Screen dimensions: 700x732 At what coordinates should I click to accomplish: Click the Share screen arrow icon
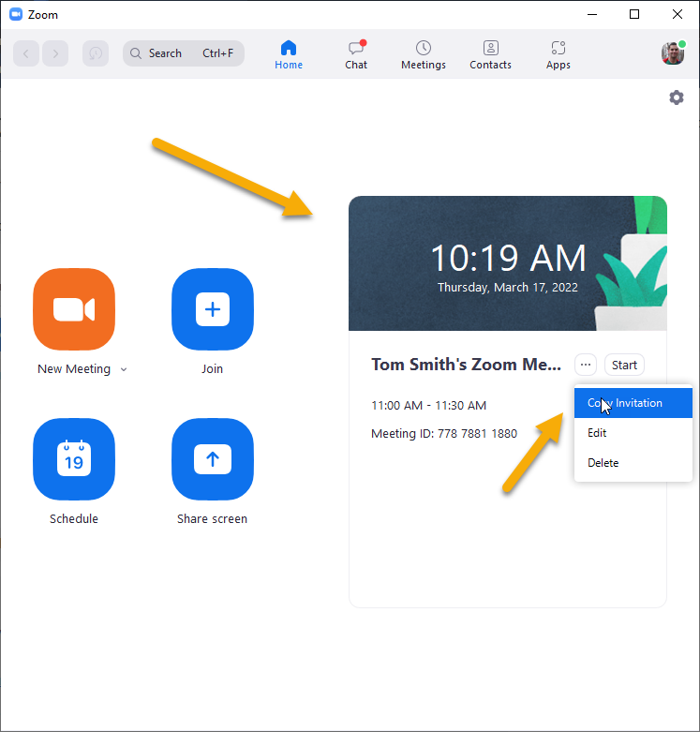[x=213, y=459]
